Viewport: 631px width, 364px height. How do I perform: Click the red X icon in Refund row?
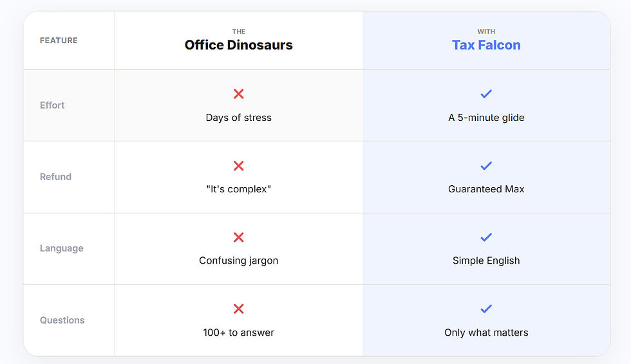tap(239, 165)
